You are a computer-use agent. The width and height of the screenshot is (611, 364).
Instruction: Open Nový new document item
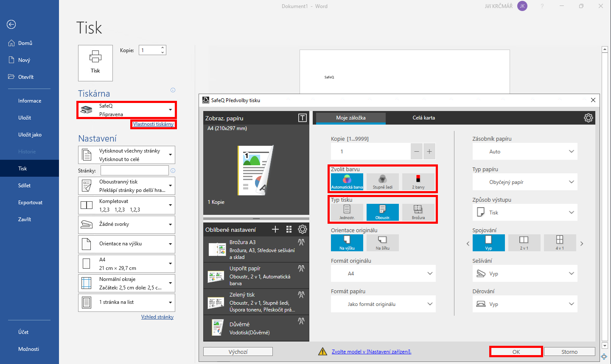pos(29,60)
